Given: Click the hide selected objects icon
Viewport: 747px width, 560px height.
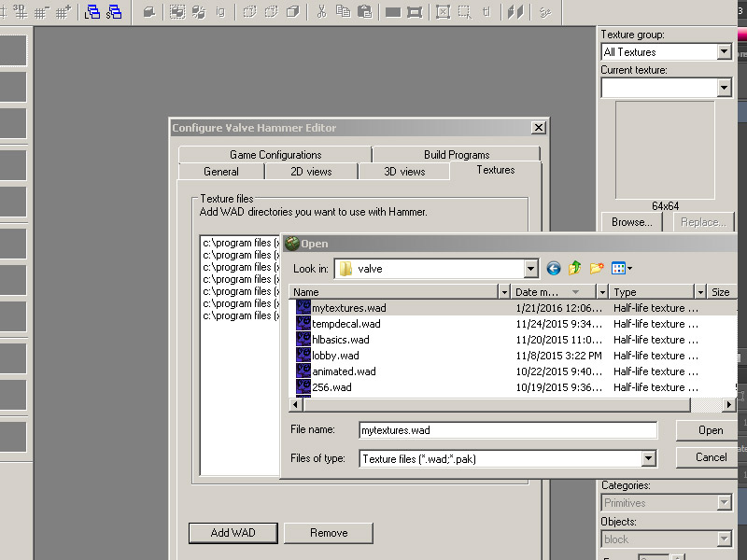Looking at the screenshot, I should [x=249, y=11].
